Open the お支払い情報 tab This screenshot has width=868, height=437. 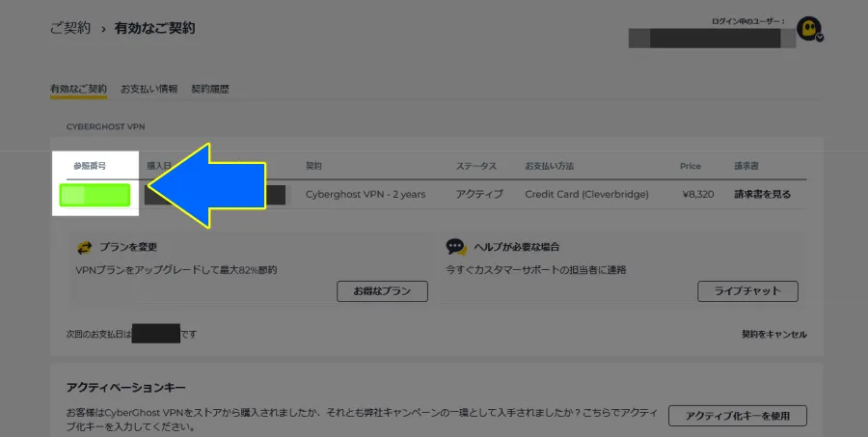point(149,89)
